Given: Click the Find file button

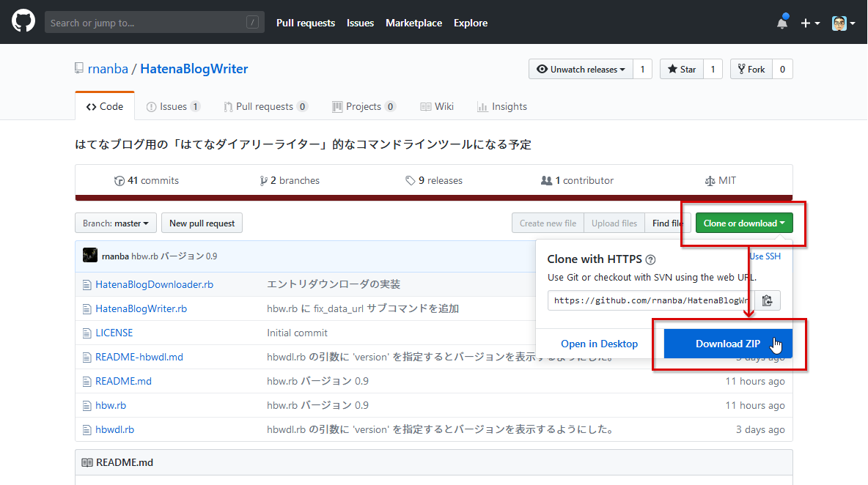Looking at the screenshot, I should [667, 223].
